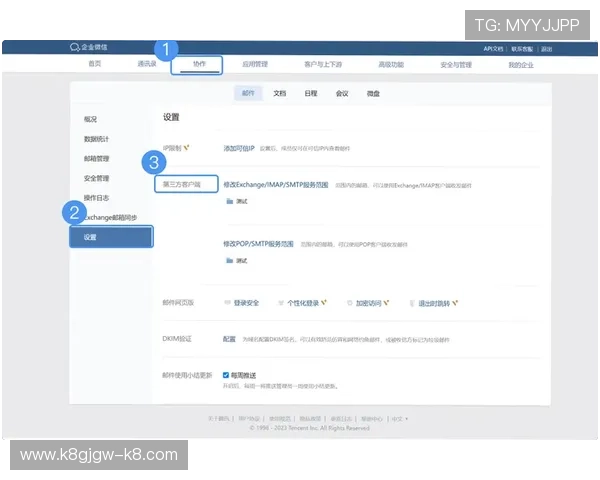Open 邮箱管理 in the left sidebar
Screen dimensions: 600x480
coord(96,158)
